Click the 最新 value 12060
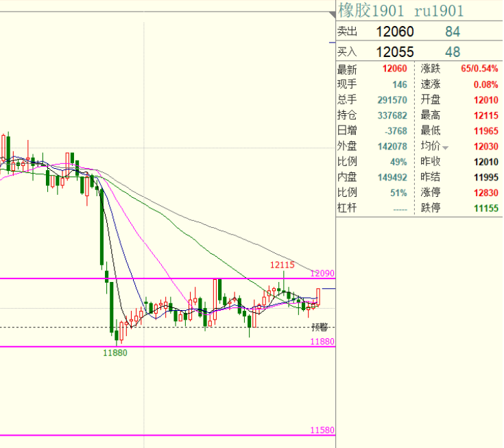The image size is (504, 448). 395,69
